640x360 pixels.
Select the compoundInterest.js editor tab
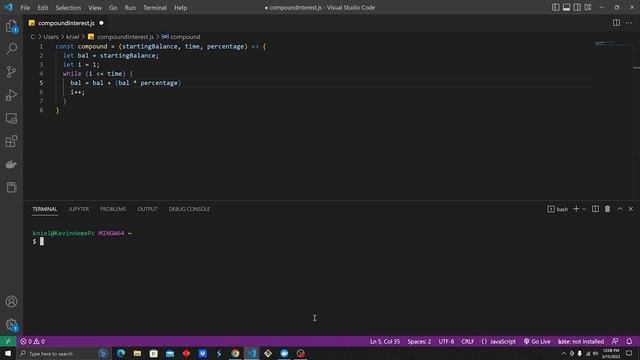pos(66,23)
